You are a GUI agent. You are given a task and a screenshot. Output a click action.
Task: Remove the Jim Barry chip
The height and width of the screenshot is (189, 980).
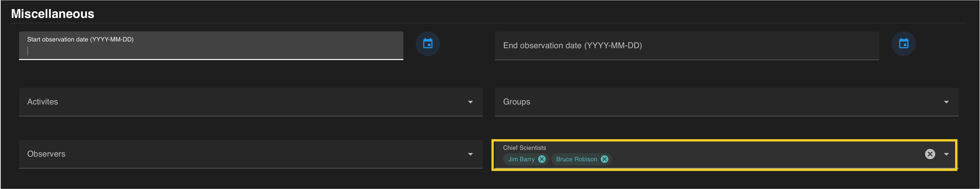[542, 159]
